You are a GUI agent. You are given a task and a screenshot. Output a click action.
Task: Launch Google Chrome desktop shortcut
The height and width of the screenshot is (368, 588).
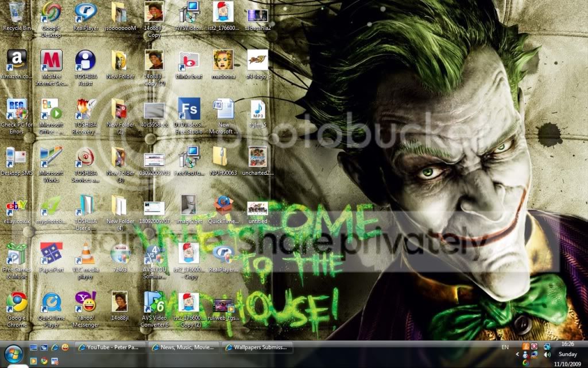click(17, 310)
